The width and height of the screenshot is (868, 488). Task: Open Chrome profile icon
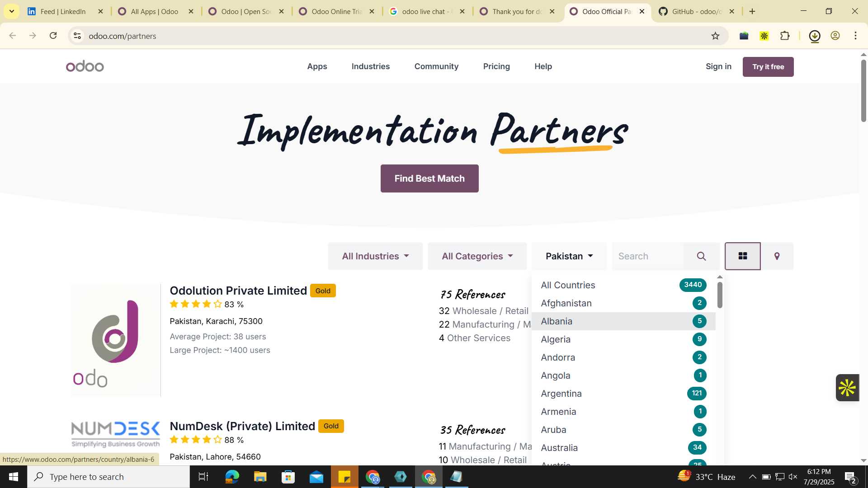point(835,36)
